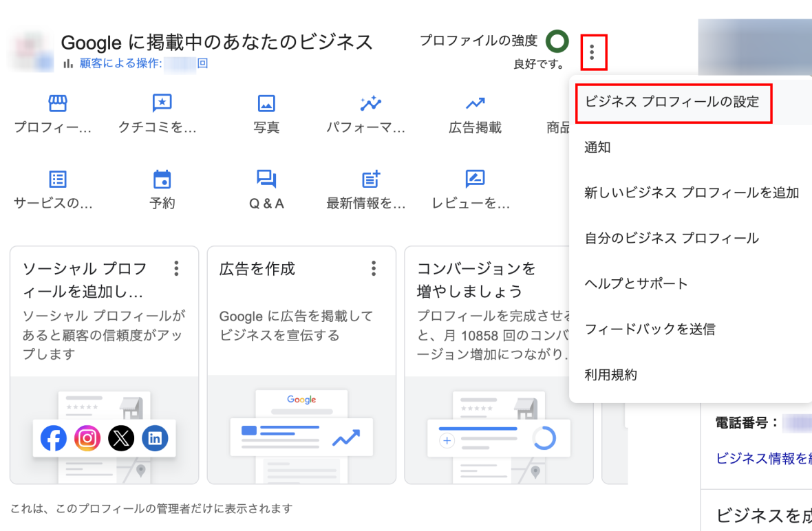This screenshot has height=531, width=812.
Task: Click the プロフィール storefront icon
Action: tap(58, 104)
